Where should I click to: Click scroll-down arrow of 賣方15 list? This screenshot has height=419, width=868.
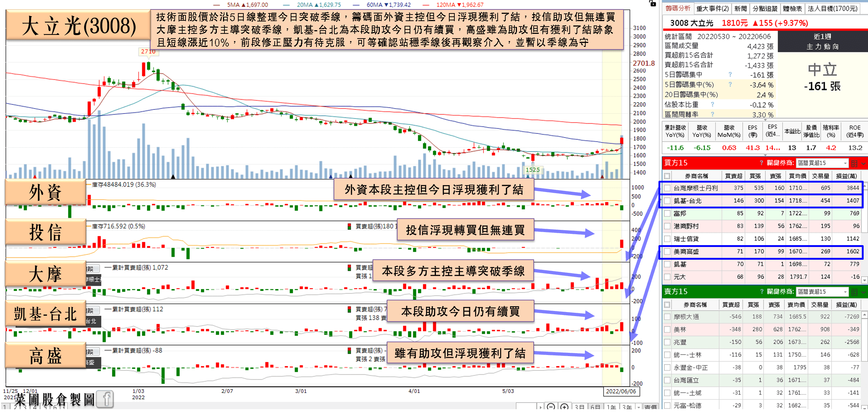(x=865, y=407)
